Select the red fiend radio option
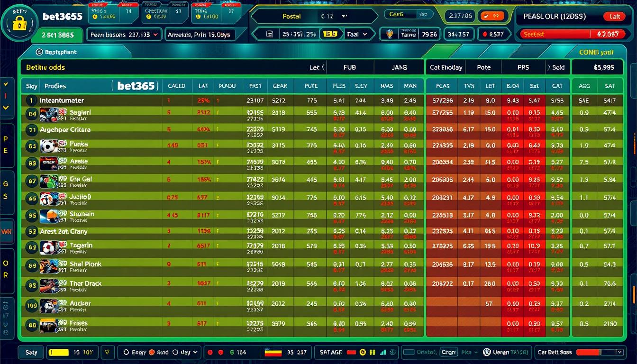The height and width of the screenshot is (364, 637). click(x=152, y=352)
